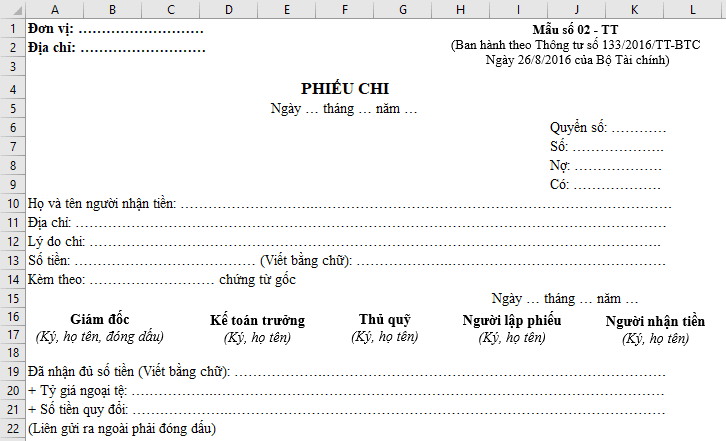Click the 'Số tiền:' label in row 13
This screenshot has height=441, width=726.
click(x=49, y=260)
